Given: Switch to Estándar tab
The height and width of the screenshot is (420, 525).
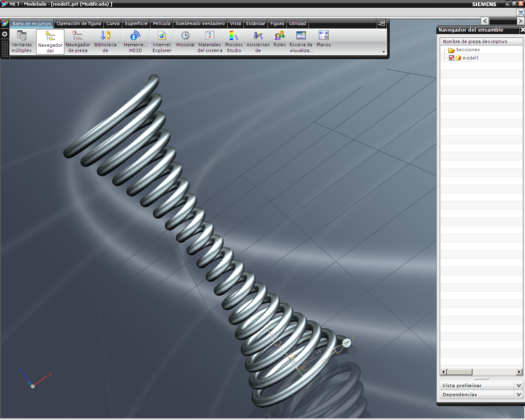Looking at the screenshot, I should pyautogui.click(x=256, y=23).
